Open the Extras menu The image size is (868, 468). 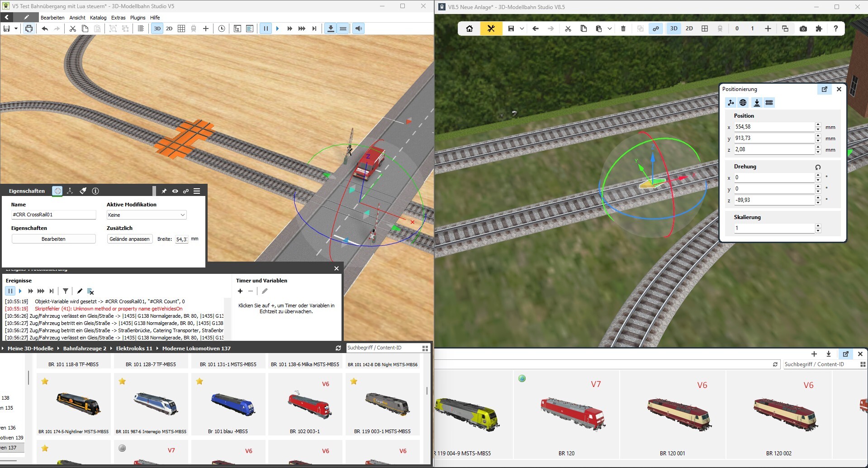pyautogui.click(x=118, y=18)
